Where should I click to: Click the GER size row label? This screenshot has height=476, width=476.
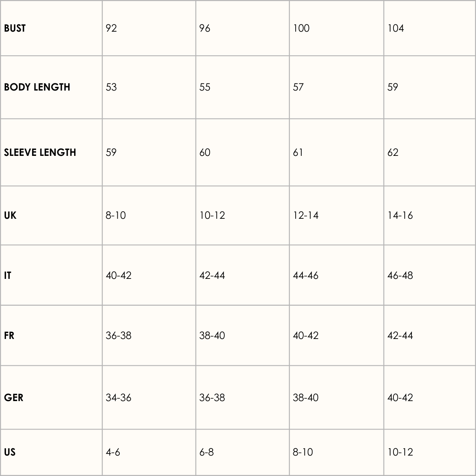(x=14, y=397)
